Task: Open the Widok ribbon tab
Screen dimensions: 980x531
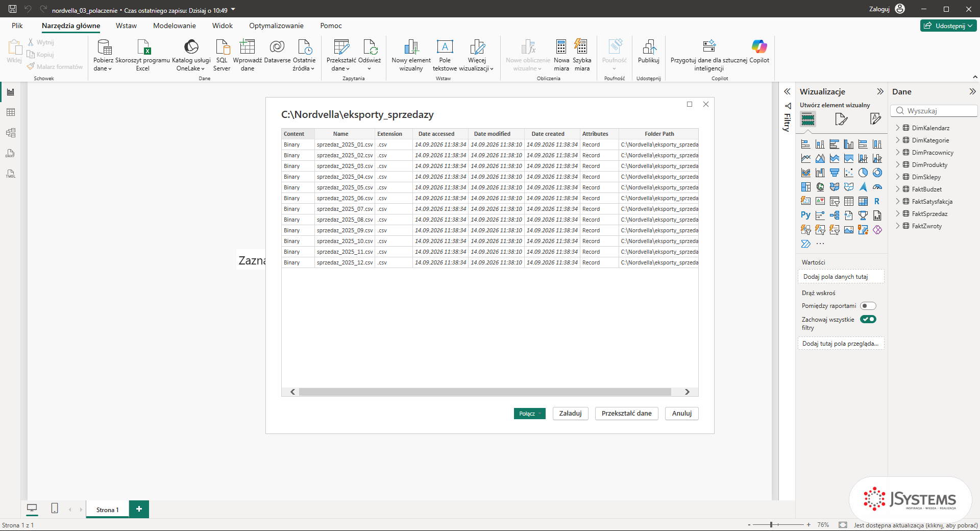Action: tap(223, 26)
